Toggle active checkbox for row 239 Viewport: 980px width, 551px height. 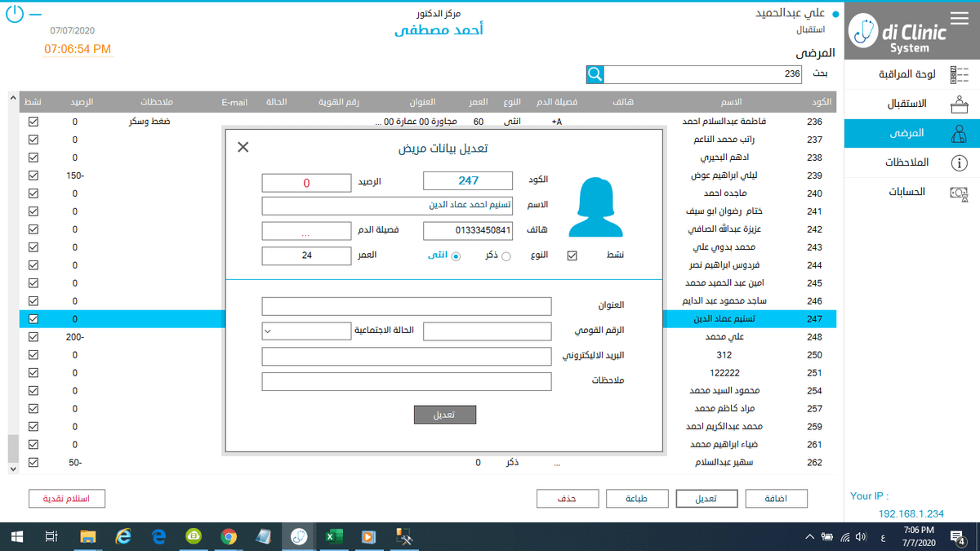click(33, 175)
